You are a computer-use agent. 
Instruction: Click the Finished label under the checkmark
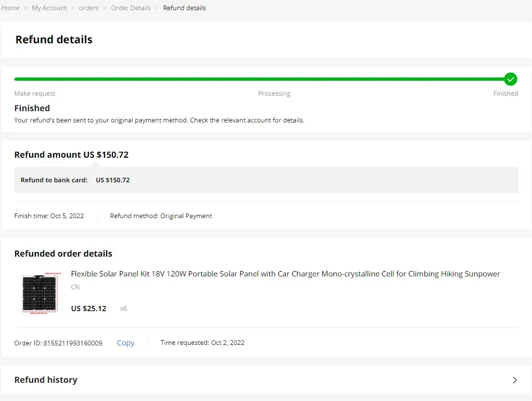(x=505, y=94)
